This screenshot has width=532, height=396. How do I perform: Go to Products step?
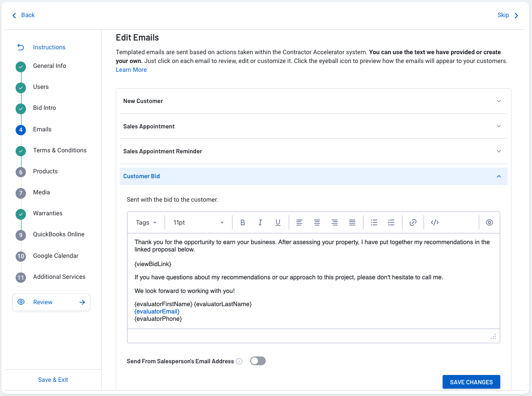(45, 171)
